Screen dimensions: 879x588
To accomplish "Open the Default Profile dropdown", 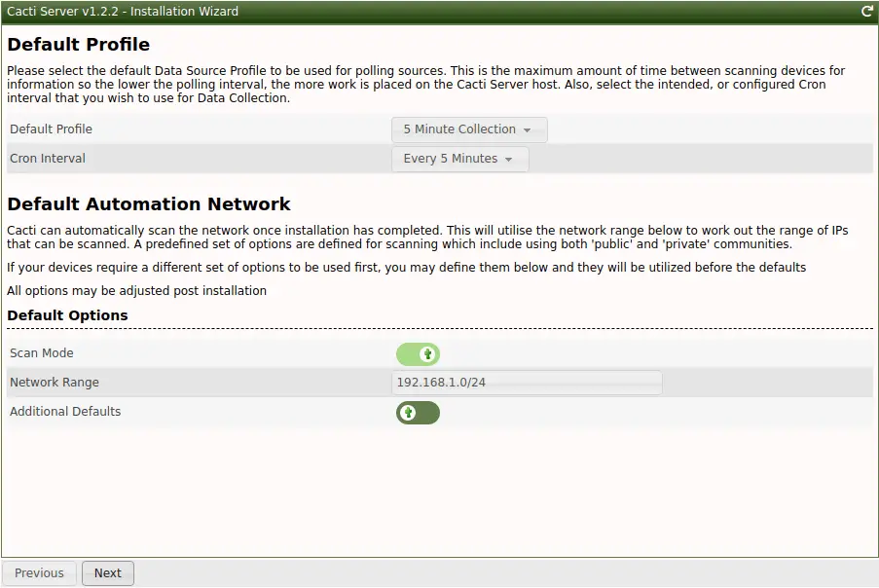I will pyautogui.click(x=469, y=129).
